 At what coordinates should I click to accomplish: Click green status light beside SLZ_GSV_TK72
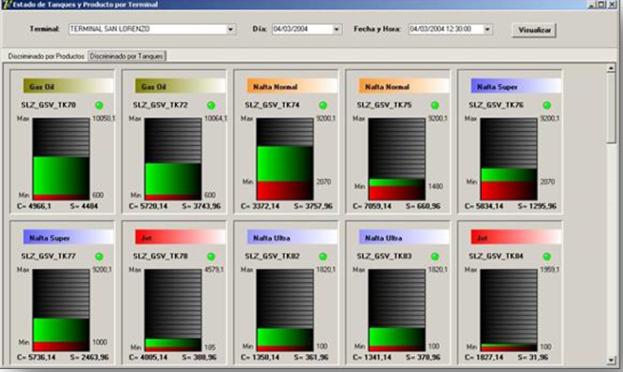click(211, 105)
